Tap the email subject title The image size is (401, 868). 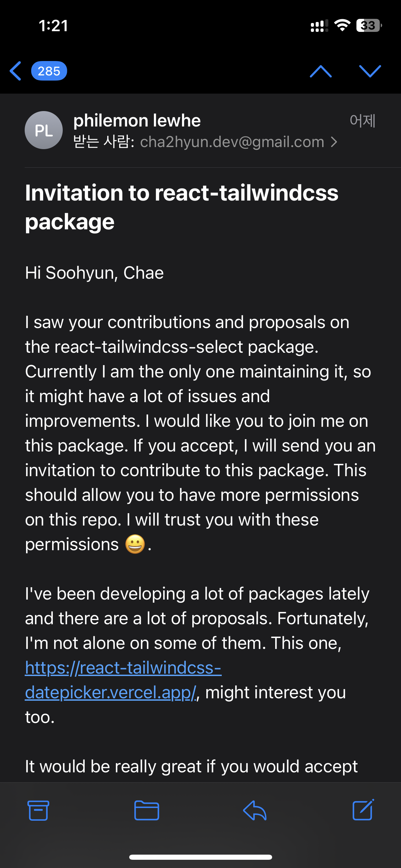coord(182,207)
